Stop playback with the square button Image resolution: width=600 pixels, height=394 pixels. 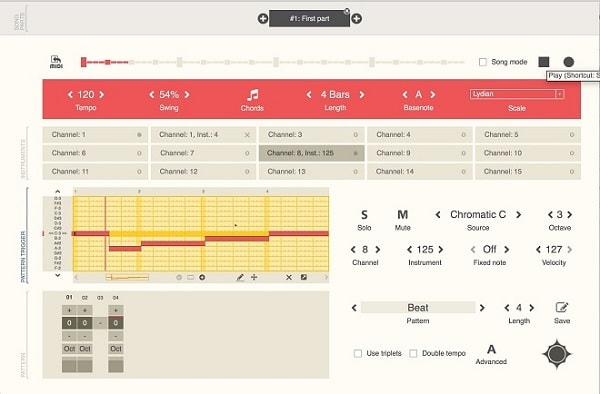pyautogui.click(x=544, y=62)
